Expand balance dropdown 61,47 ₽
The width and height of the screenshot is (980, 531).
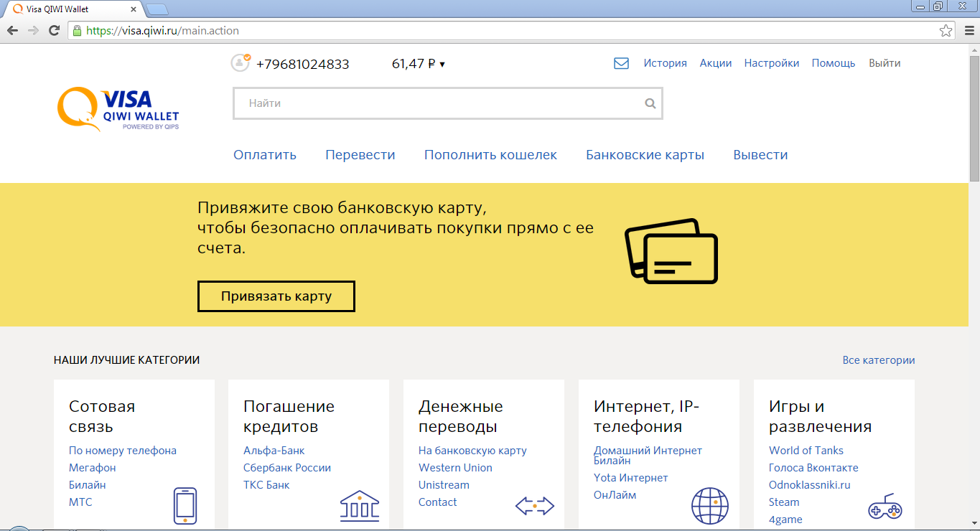click(419, 64)
